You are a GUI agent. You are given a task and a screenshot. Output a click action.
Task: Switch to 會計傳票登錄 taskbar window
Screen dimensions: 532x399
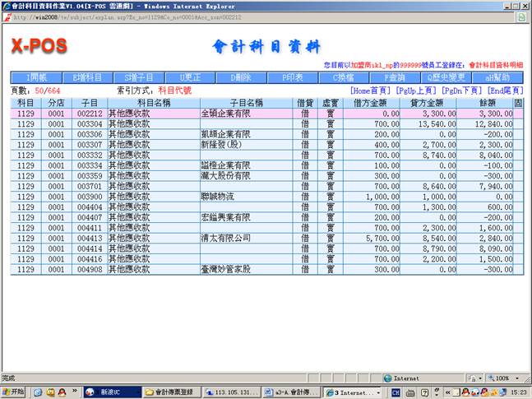(179, 392)
